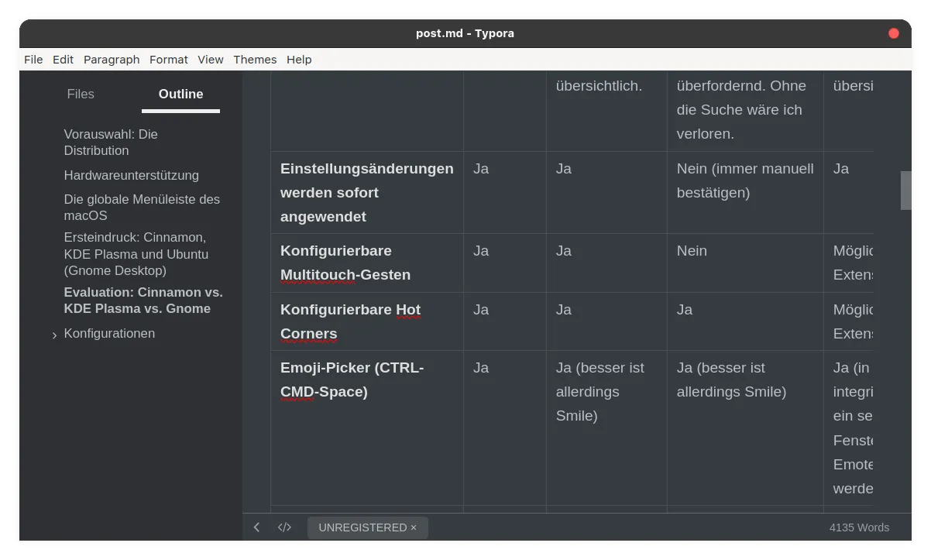The height and width of the screenshot is (560, 931).
Task: Navigate to Die globale Menüleiste des macOS
Action: click(142, 207)
